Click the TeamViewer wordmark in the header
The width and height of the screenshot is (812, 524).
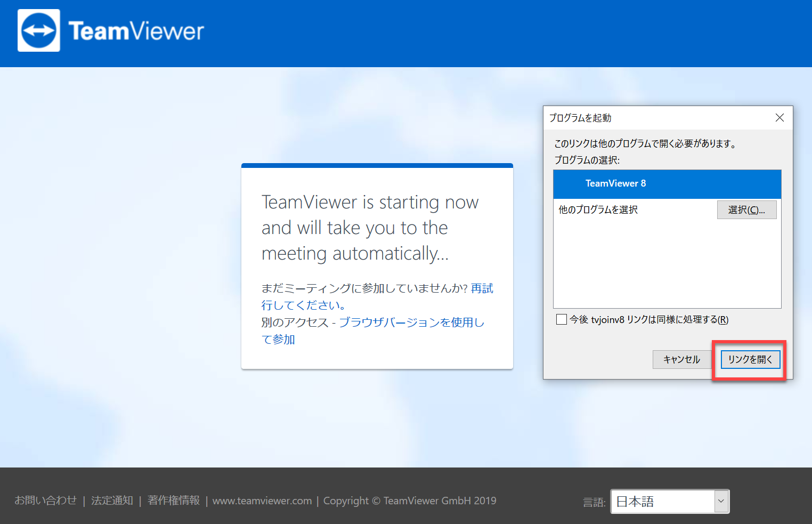click(x=136, y=31)
